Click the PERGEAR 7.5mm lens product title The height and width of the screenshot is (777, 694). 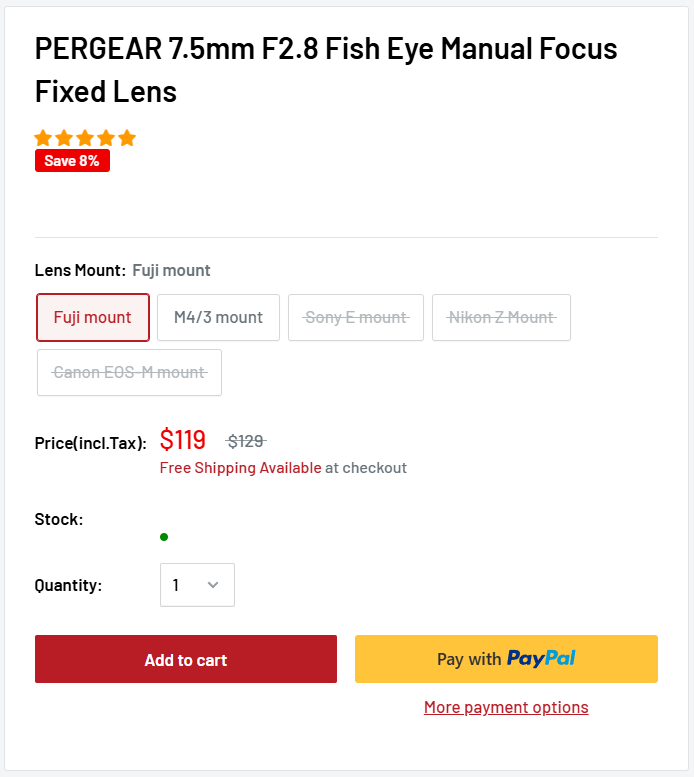[326, 69]
